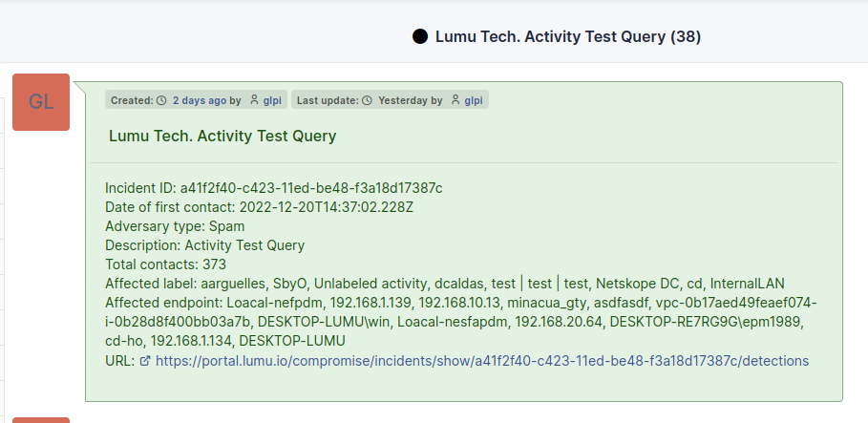Click the 'Created:' label in the badge
Screen dimensions: 868x423
132,100
